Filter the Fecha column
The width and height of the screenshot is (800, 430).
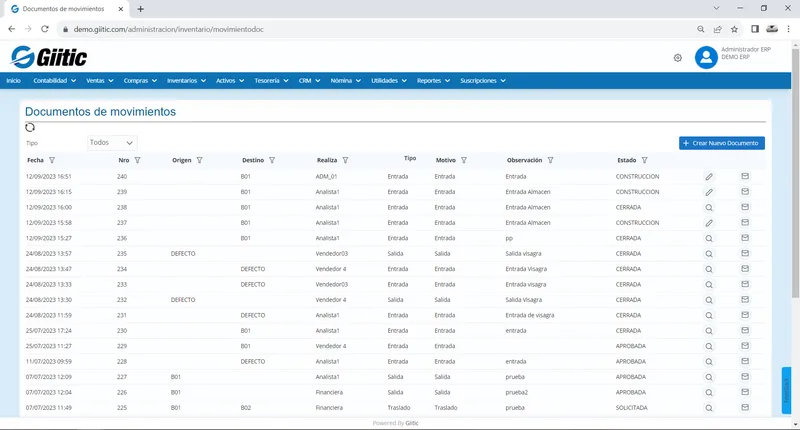(x=52, y=160)
